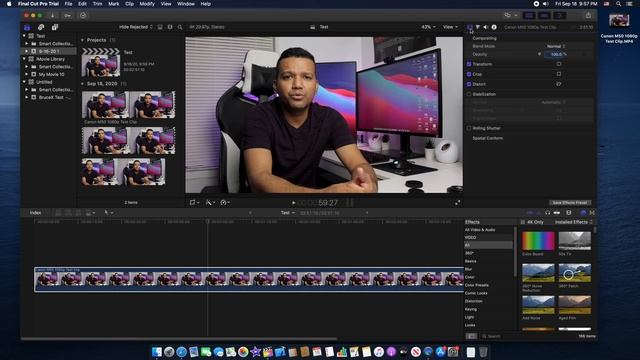The height and width of the screenshot is (360, 640).
Task: Open the Titles and Generators sidebar icon
Action: (x=55, y=27)
